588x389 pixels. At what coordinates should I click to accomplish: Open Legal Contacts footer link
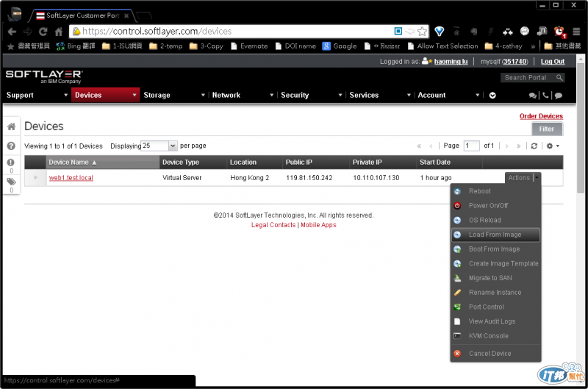click(273, 225)
